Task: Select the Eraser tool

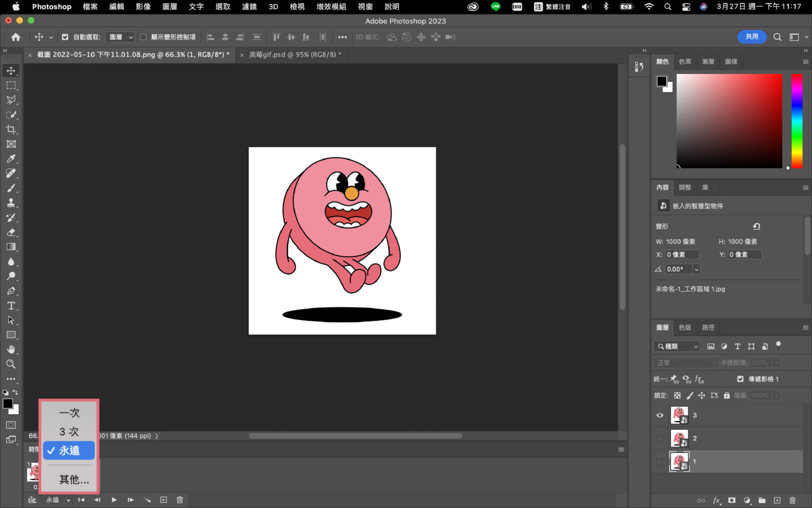Action: pos(11,232)
